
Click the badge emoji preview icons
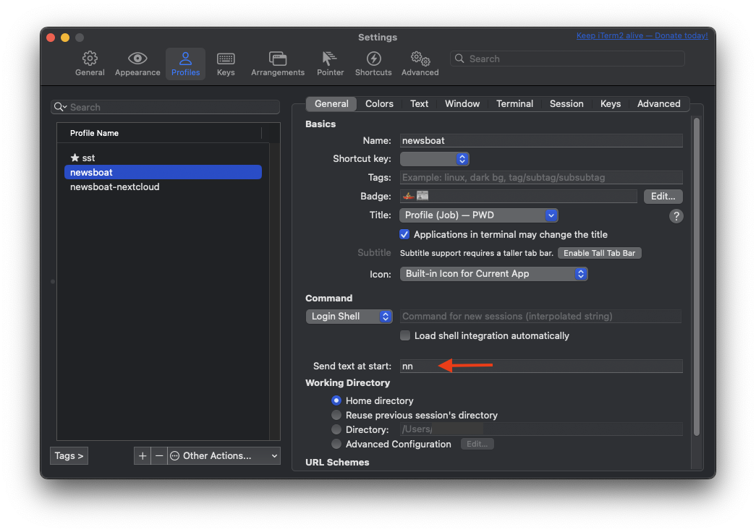click(415, 196)
